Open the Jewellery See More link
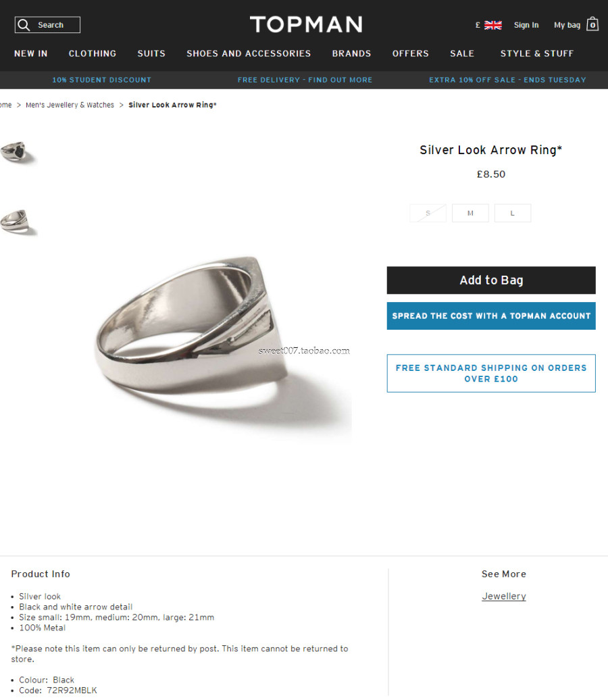 point(504,596)
